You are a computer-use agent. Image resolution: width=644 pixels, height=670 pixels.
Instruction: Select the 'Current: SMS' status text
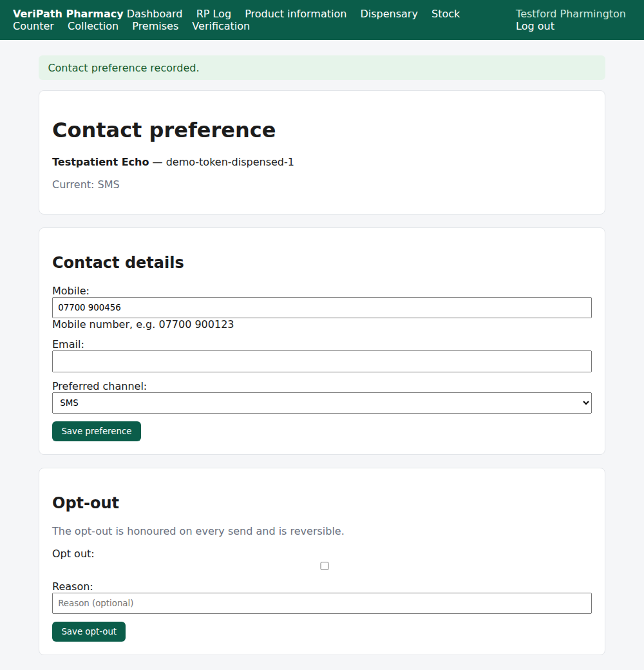(x=86, y=185)
